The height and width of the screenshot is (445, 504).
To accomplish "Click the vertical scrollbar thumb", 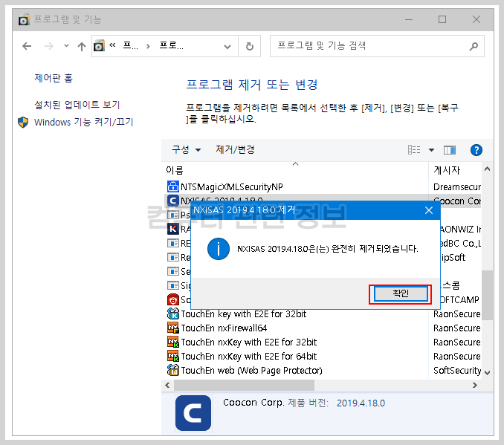I will [x=488, y=295].
